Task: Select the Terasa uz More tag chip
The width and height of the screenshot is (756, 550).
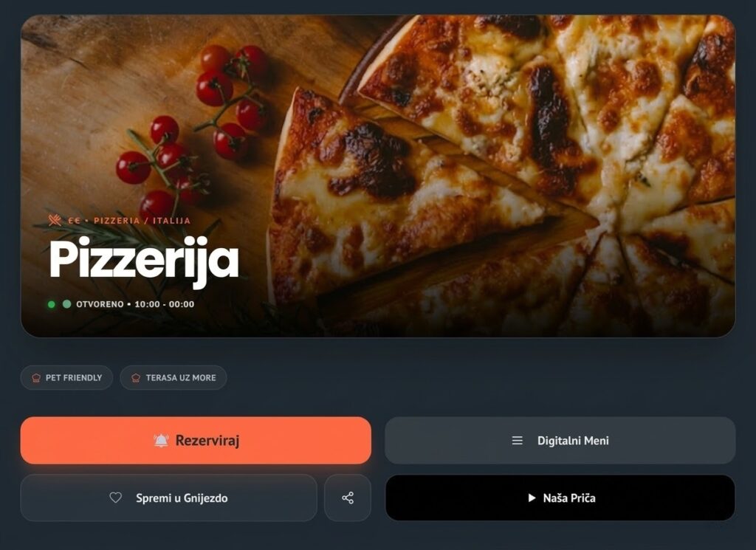Action: 173,378
